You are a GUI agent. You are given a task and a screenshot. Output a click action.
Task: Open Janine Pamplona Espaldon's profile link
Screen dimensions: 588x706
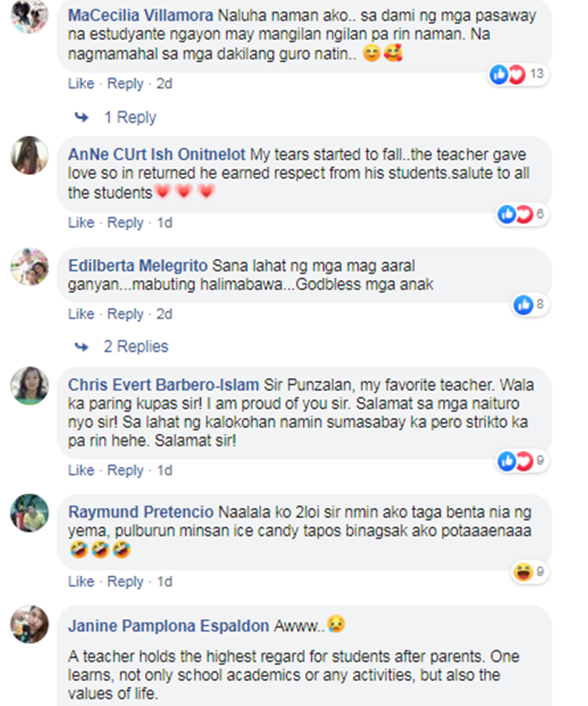(169, 626)
